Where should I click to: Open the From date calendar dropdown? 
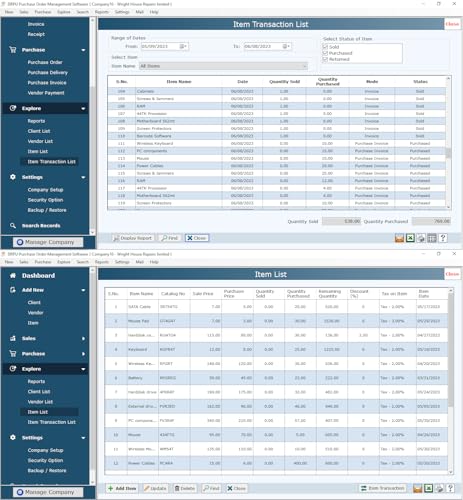[x=184, y=46]
